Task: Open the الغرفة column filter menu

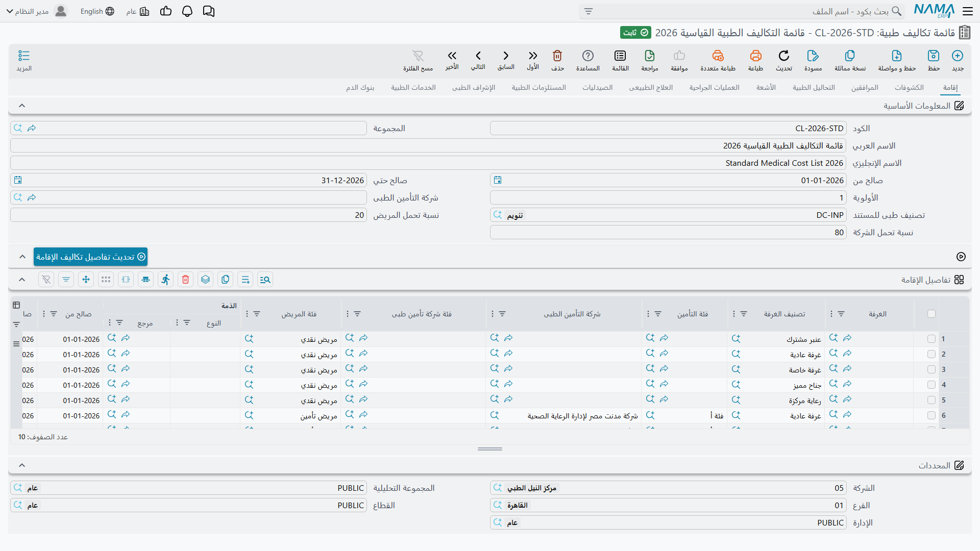Action: tap(841, 314)
